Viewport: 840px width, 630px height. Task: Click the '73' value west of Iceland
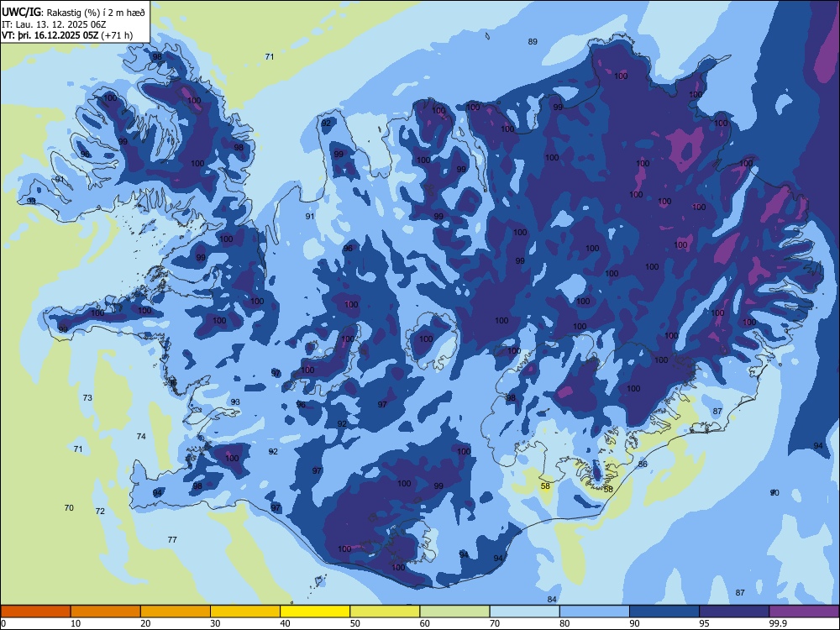point(87,398)
